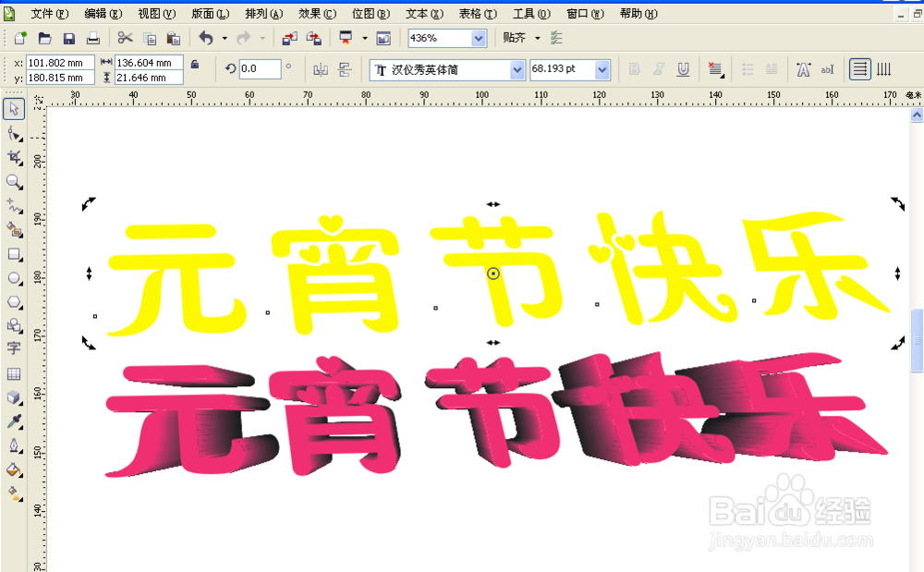The height and width of the screenshot is (572, 924).
Task: Open the Fill tool
Action: (14, 470)
